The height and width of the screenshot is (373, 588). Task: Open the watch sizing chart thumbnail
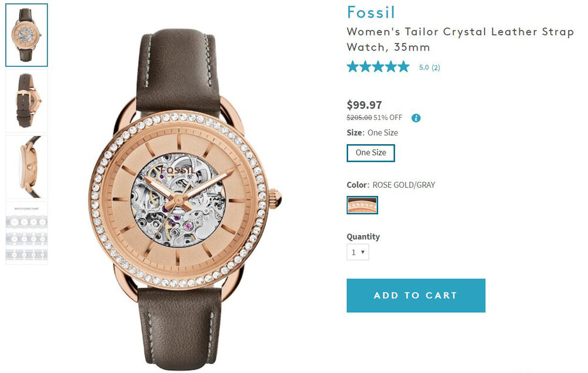(26, 233)
